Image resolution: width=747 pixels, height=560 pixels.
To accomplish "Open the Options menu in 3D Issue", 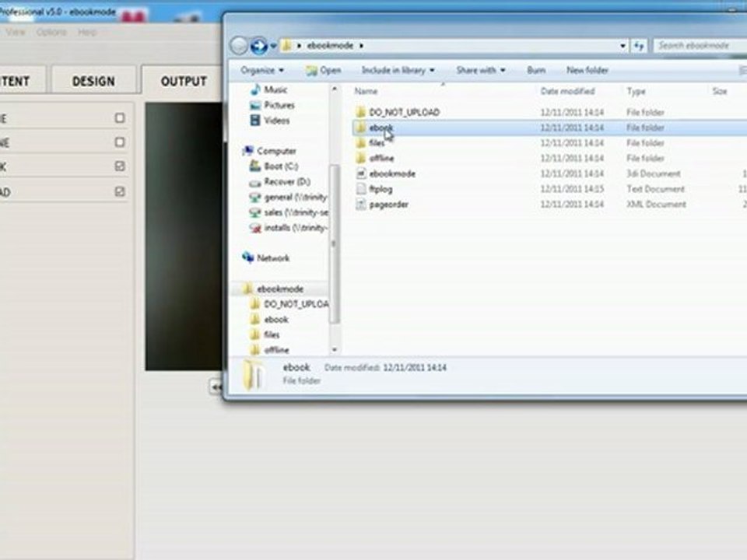I will [51, 33].
